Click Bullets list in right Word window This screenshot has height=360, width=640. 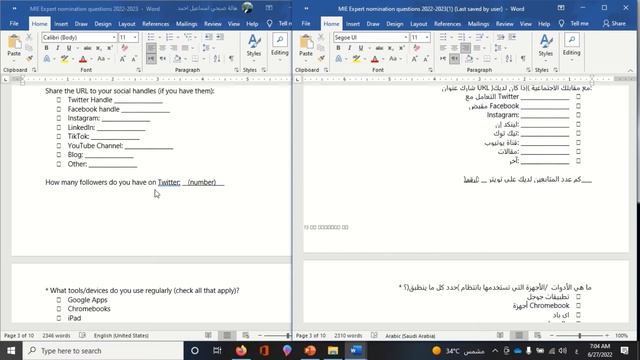pyautogui.click(x=443, y=38)
